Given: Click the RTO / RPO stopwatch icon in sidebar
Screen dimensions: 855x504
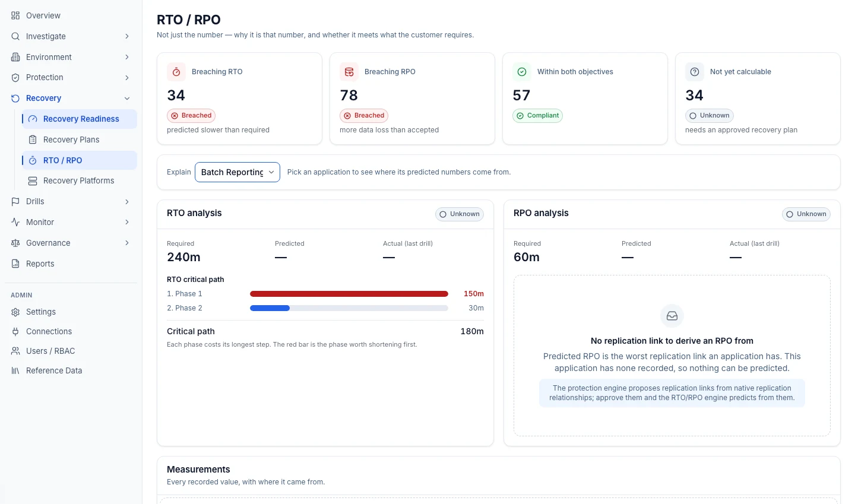Looking at the screenshot, I should (33, 160).
